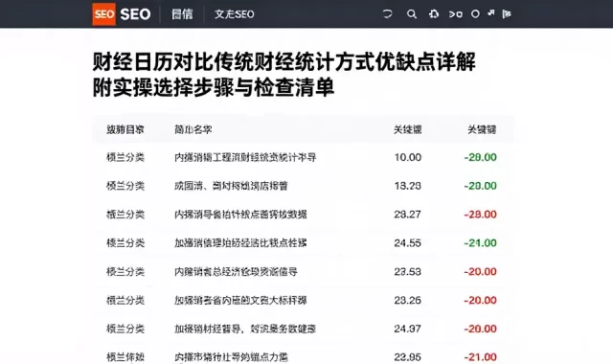Click the red -20.00 in the 24.37 row
The width and height of the screenshot is (613, 364).
481,329
